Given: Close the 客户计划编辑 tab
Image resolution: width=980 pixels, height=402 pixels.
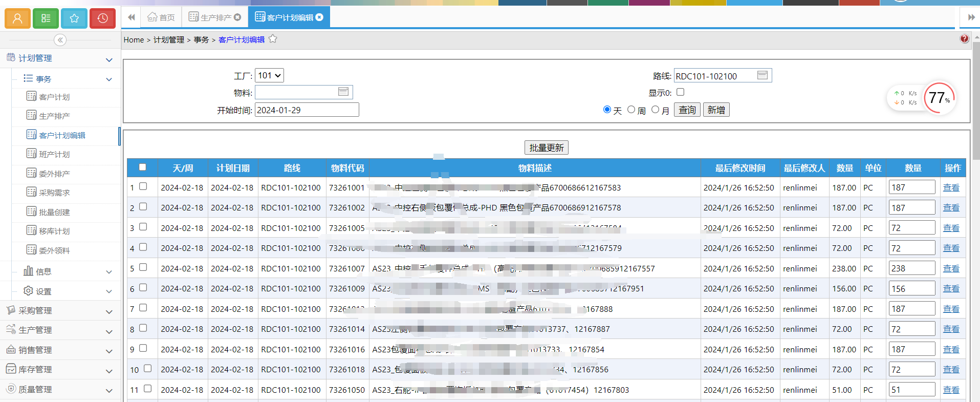Looking at the screenshot, I should (319, 17).
